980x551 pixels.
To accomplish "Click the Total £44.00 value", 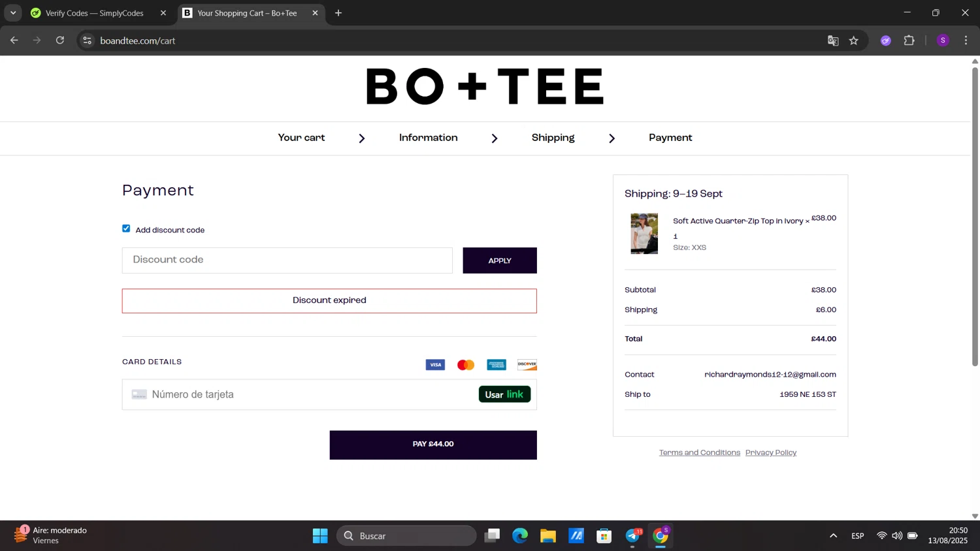I will (824, 339).
